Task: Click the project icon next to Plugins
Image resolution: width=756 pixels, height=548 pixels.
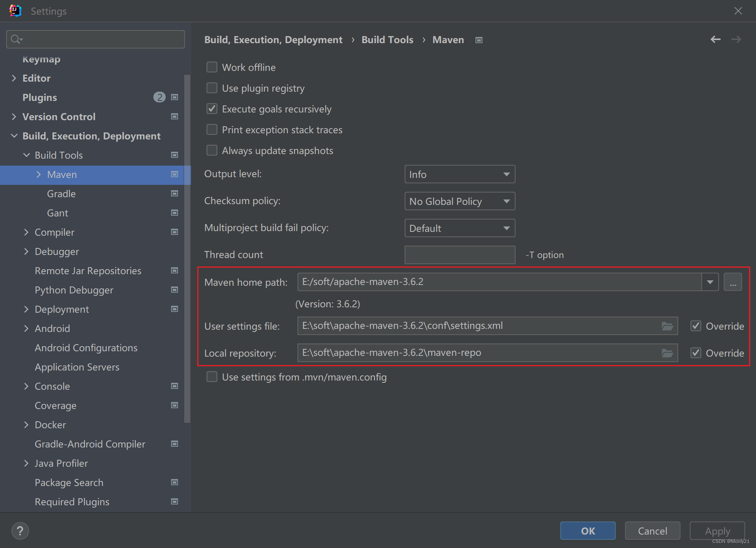Action: click(x=175, y=97)
